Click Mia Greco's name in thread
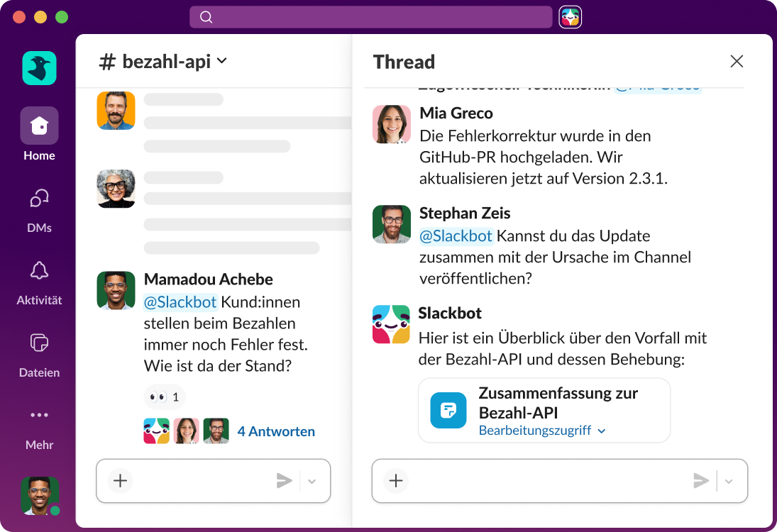This screenshot has width=777, height=532. (456, 113)
